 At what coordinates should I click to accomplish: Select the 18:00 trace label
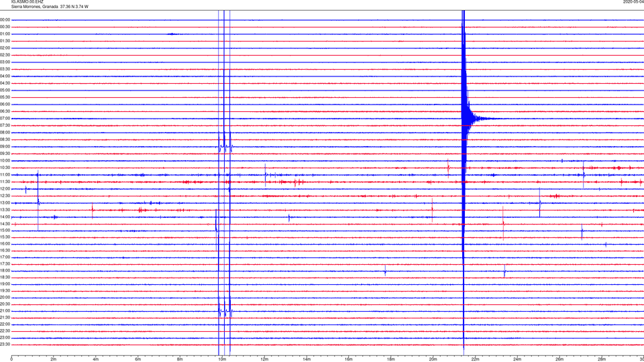tap(5, 271)
